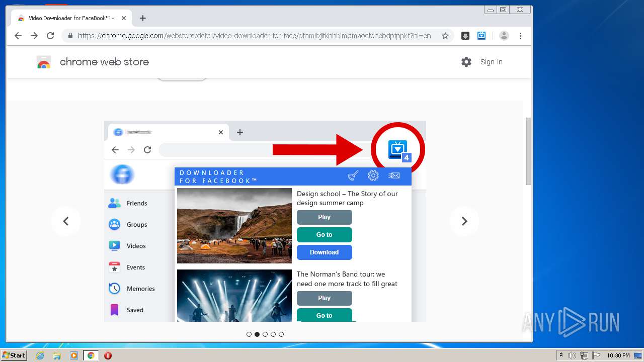Screen dimensions: 644x362
Task: View site security lock information
Action: pyautogui.click(x=70, y=36)
